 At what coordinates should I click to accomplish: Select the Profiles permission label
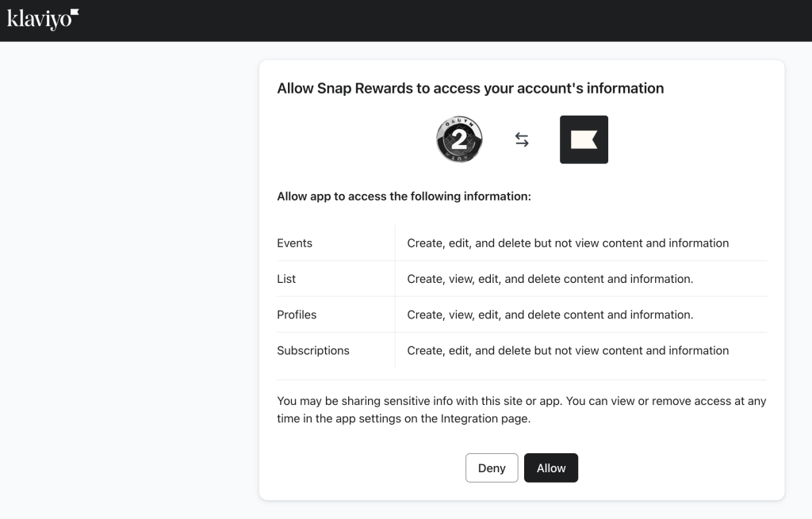click(297, 315)
